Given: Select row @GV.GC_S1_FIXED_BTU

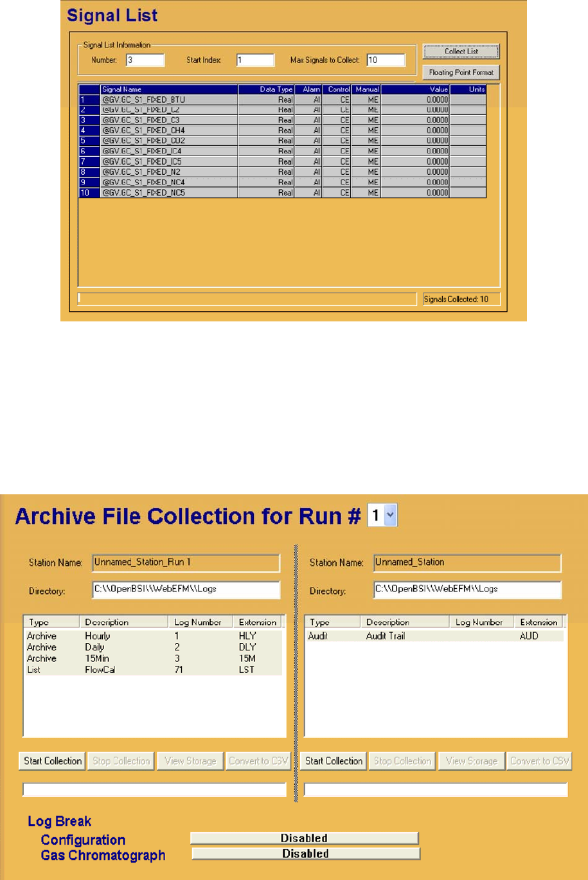Looking at the screenshot, I should tap(282, 100).
